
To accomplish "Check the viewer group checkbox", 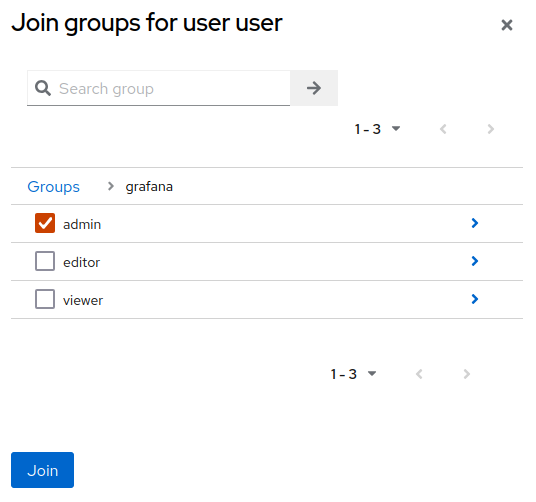I will point(45,299).
